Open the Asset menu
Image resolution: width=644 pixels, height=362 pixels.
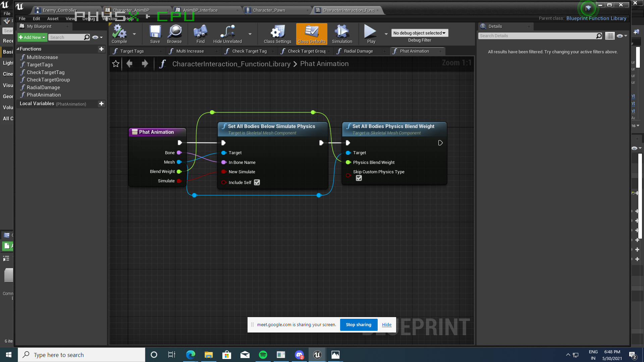[x=53, y=19]
